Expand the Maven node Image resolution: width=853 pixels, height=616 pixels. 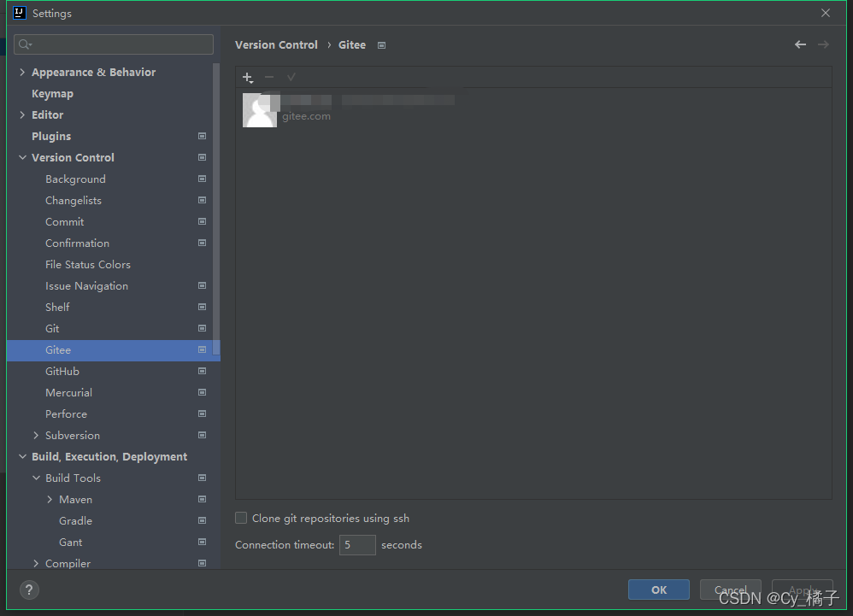click(x=50, y=499)
